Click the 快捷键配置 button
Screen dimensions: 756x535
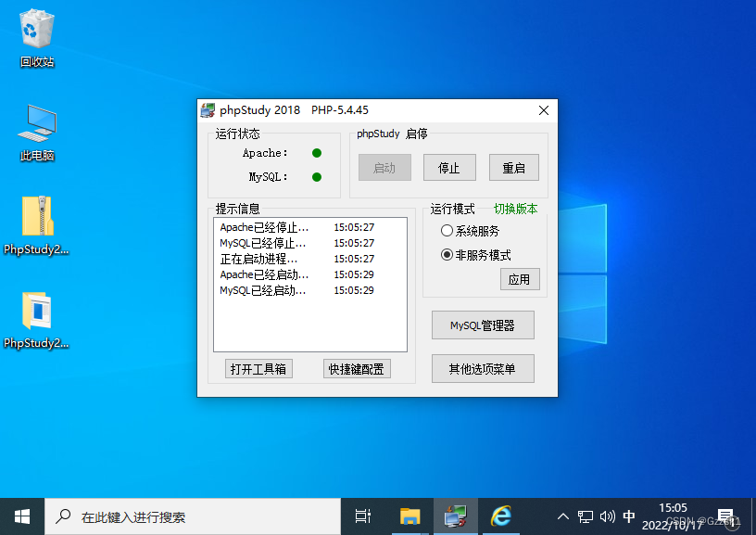pyautogui.click(x=357, y=369)
